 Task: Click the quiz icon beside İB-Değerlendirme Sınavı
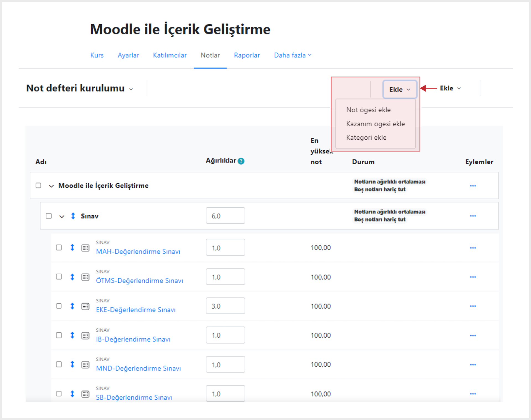click(85, 336)
